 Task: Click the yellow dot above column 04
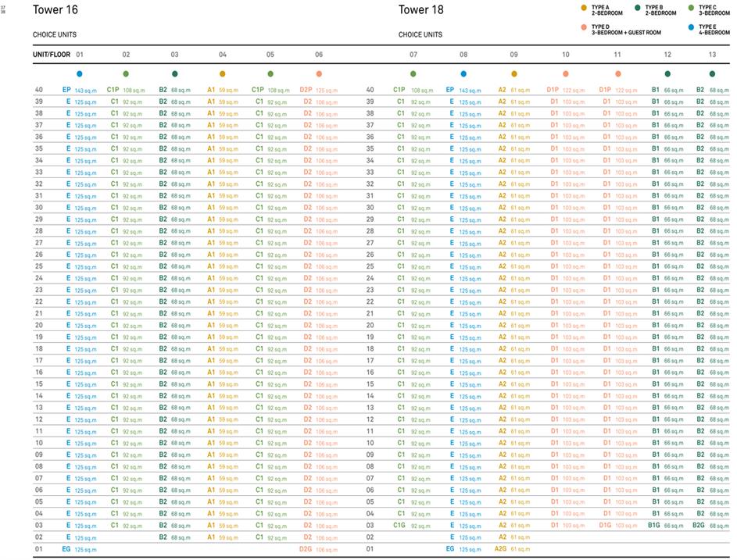pos(223,73)
